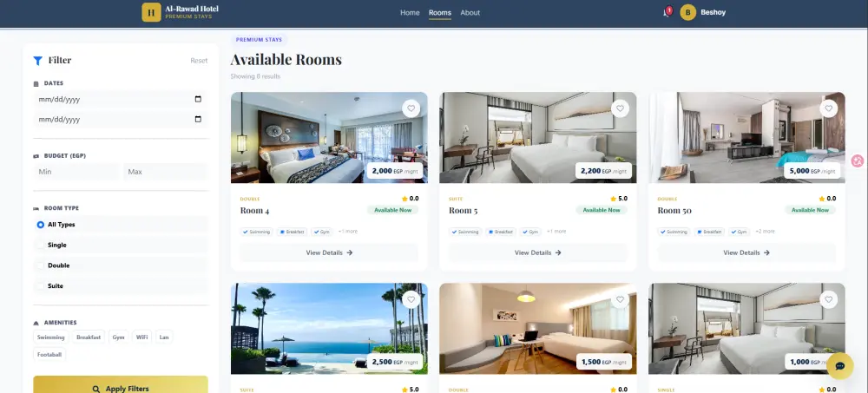This screenshot has width=868, height=393.
Task: Click the check-in date input field
Action: tap(121, 100)
